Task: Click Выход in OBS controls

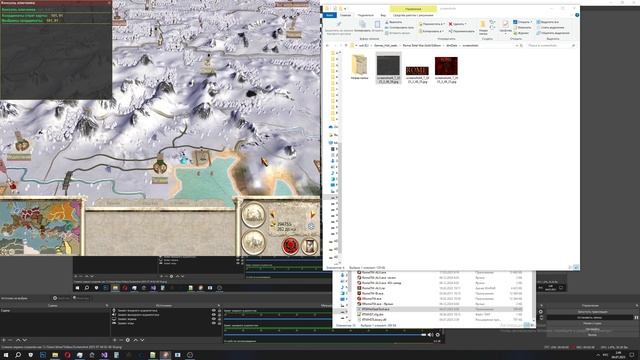Action: 592,335
